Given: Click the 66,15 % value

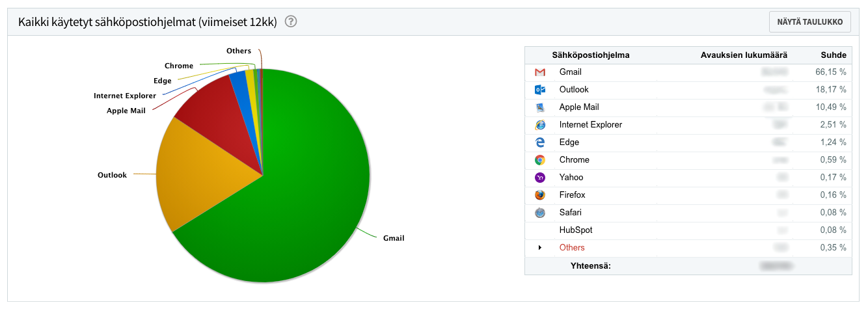Looking at the screenshot, I should point(831,72).
